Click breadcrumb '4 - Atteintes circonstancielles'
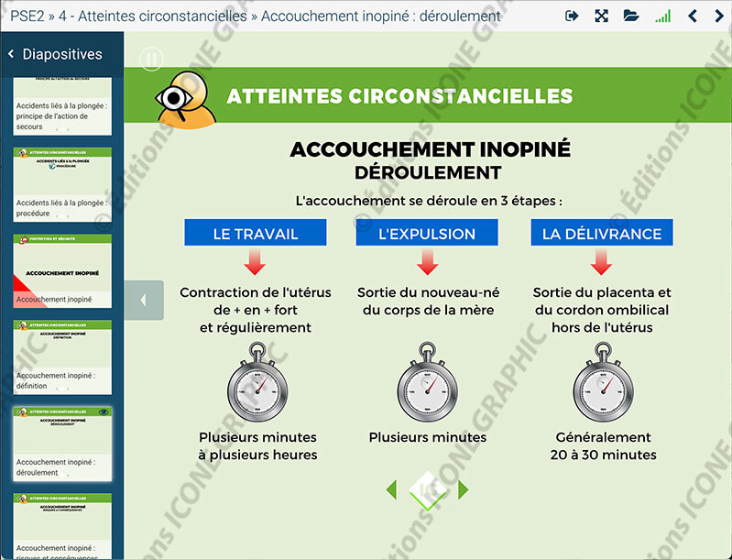The image size is (732, 560). coord(153,16)
